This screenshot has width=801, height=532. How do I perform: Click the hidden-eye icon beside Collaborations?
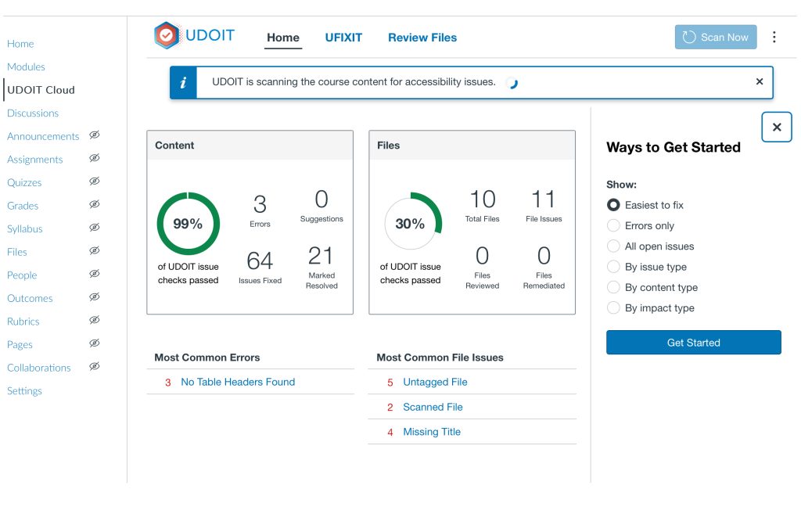pos(95,367)
